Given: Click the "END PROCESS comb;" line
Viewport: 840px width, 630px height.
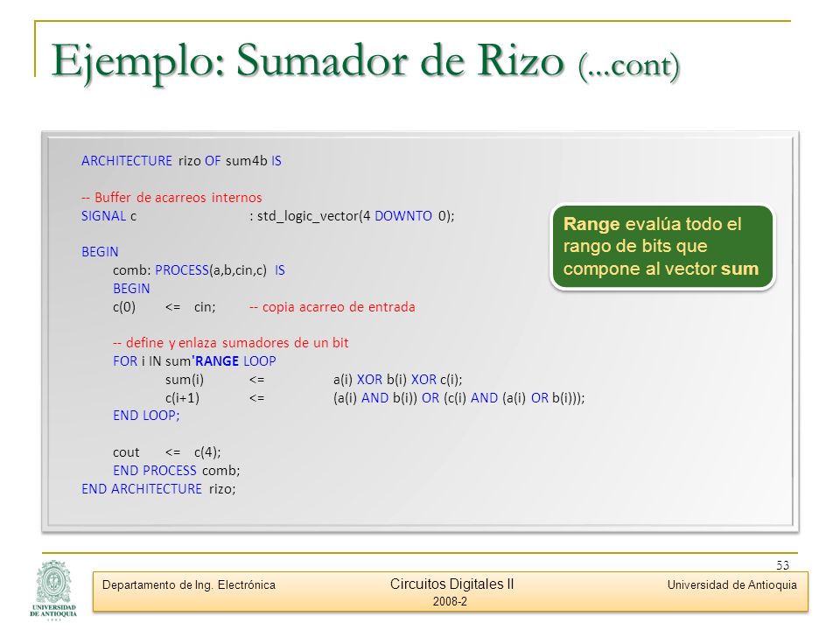Looking at the screenshot, I should point(176,471).
